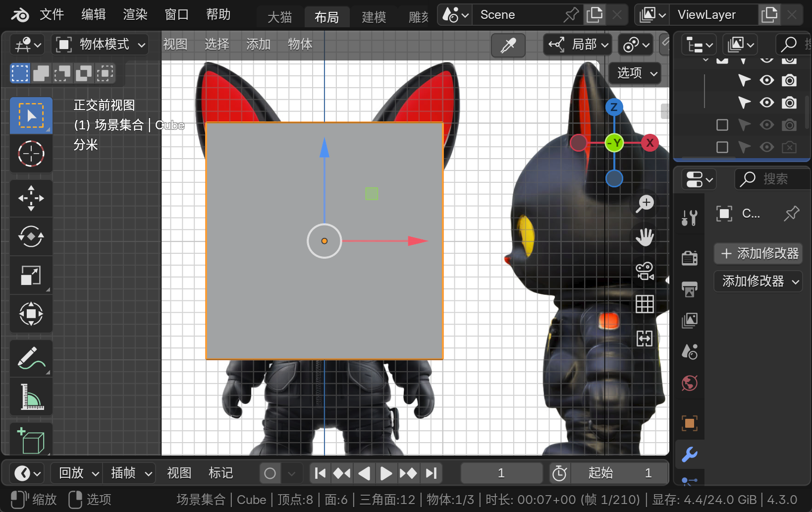The image size is (812, 512).
Task: Select the Measure ruler tool
Action: click(x=31, y=397)
